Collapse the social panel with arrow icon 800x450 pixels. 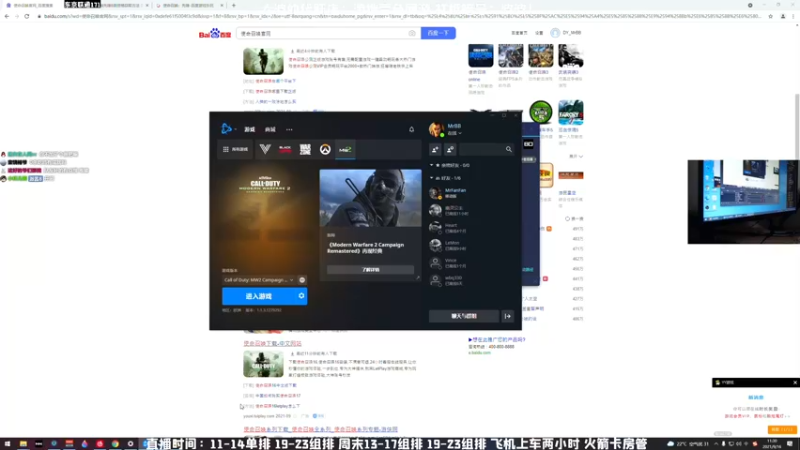[508, 316]
